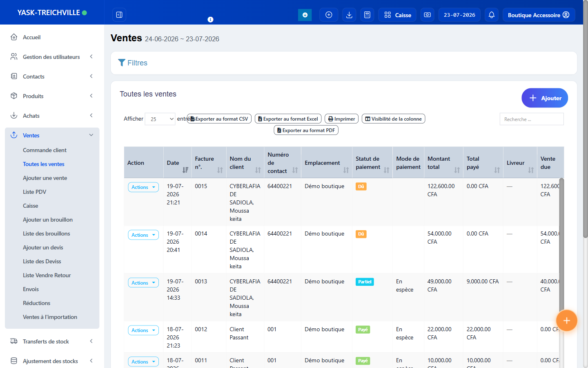Click the small info circle icon
The width and height of the screenshot is (588, 368).
click(x=210, y=19)
